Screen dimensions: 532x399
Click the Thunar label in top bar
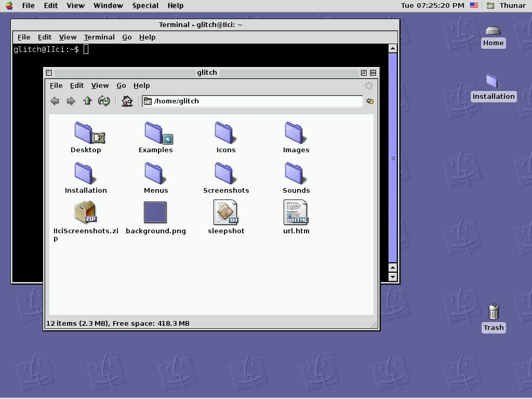point(512,5)
